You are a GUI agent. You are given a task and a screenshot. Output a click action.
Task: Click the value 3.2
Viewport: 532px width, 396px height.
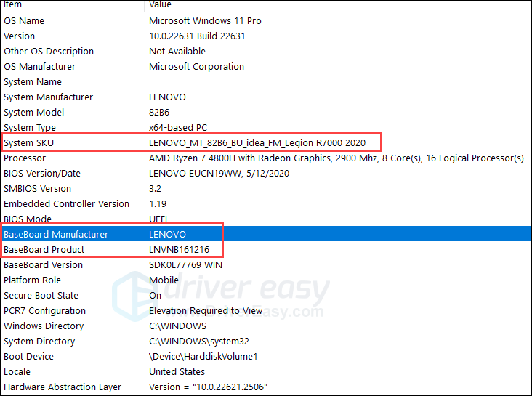(155, 189)
